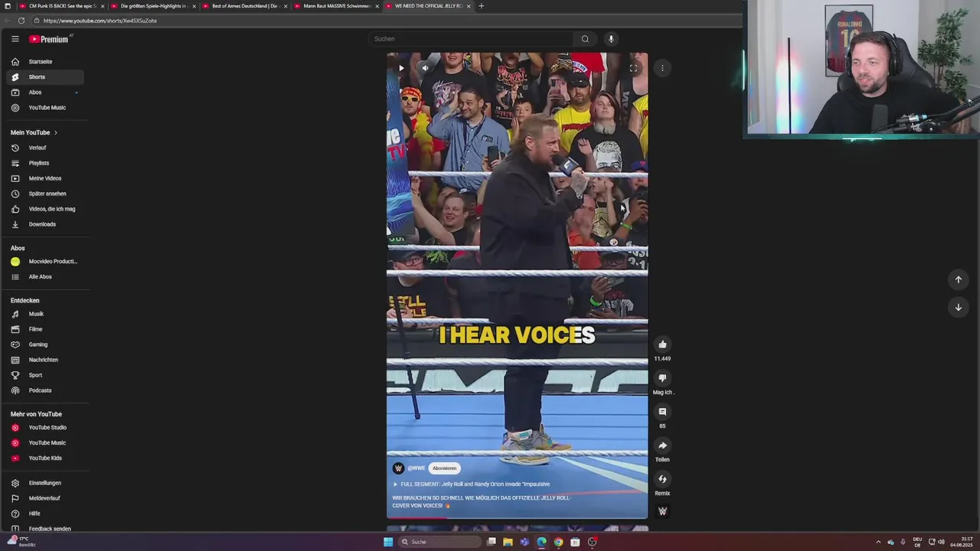Open the linked FULL SEGMENT video
The height and width of the screenshot is (551, 980).
pos(472,484)
